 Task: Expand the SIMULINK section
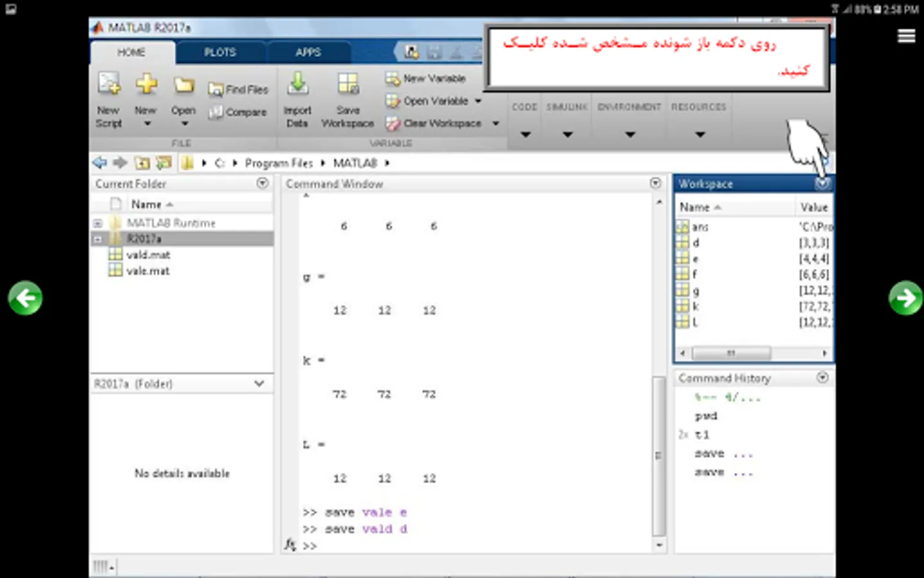(567, 134)
